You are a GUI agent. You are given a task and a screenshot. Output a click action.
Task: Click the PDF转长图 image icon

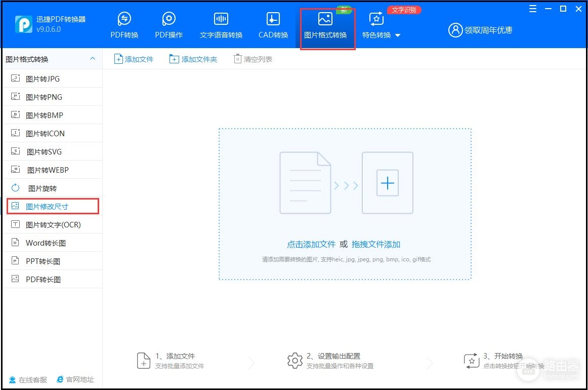[15, 279]
